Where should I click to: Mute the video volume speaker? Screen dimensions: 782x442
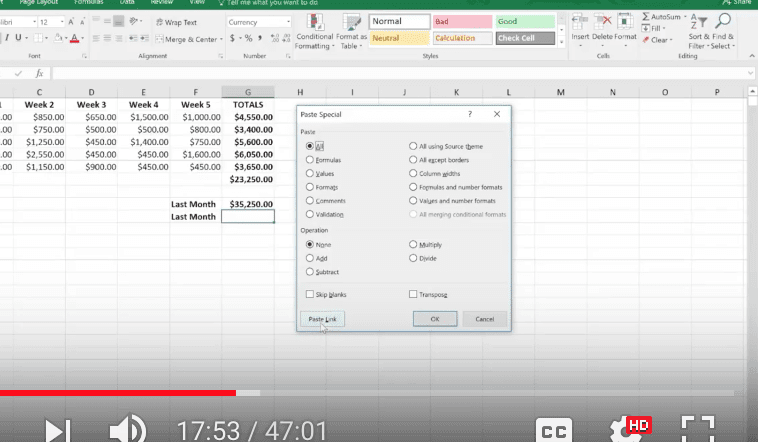click(126, 429)
